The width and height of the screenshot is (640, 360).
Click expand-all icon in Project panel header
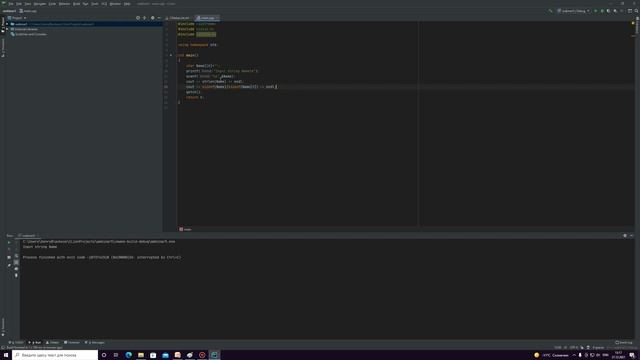[144, 18]
